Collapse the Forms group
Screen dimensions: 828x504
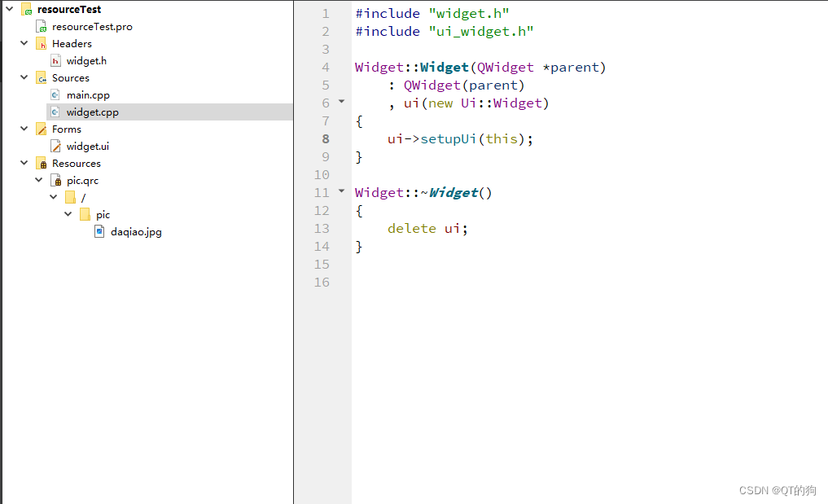click(24, 129)
